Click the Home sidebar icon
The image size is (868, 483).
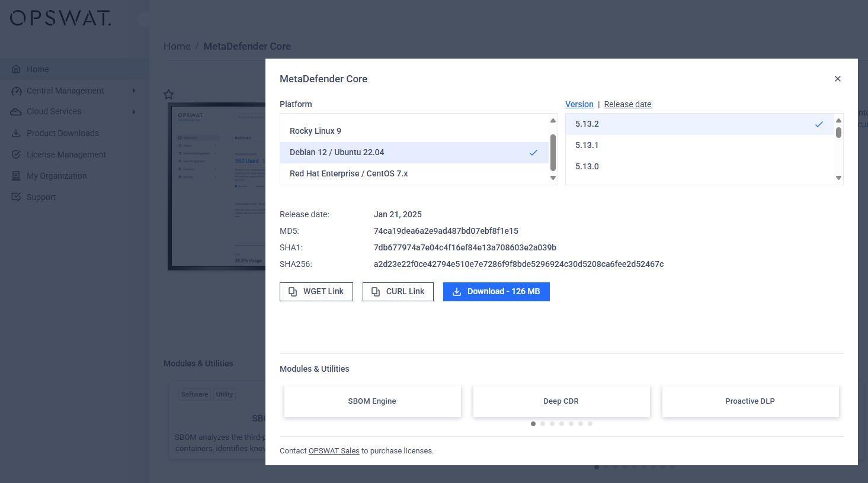(16, 69)
